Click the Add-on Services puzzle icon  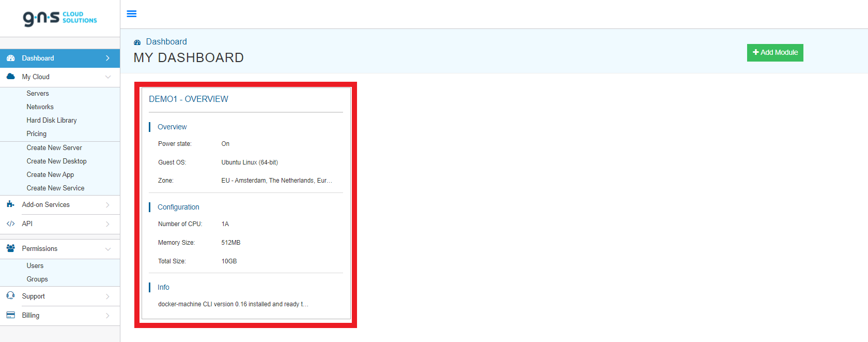11,204
